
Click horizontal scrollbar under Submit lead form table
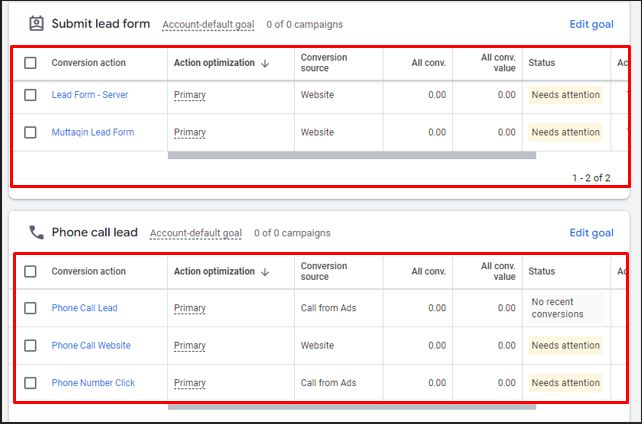(x=351, y=155)
